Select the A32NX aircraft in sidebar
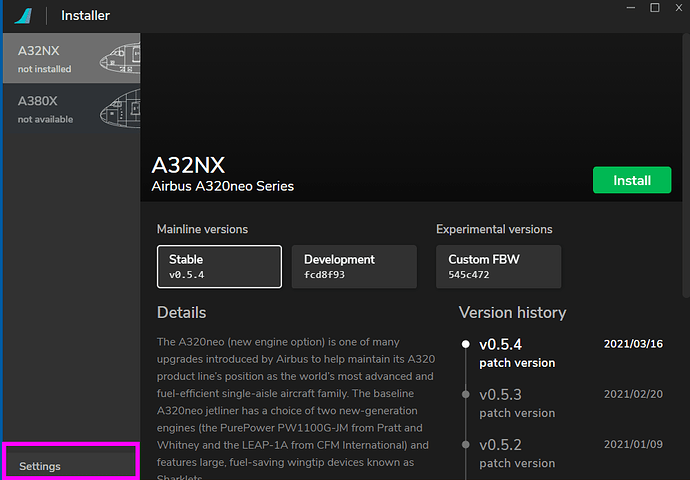The height and width of the screenshot is (480, 690). click(x=71, y=58)
